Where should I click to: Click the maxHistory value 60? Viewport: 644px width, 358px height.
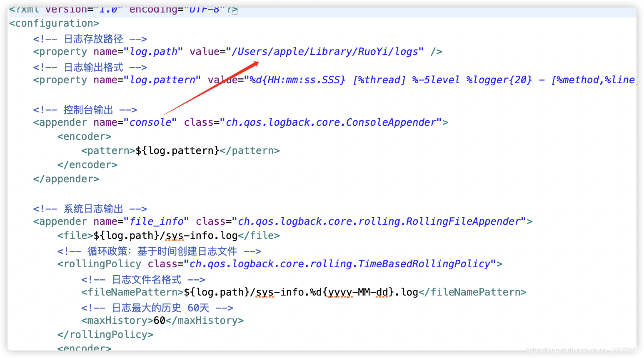click(160, 321)
